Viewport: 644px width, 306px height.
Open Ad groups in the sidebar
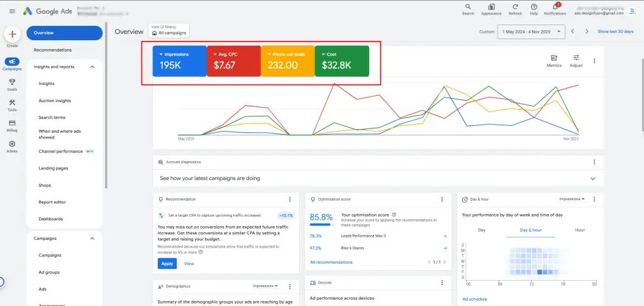coord(49,272)
